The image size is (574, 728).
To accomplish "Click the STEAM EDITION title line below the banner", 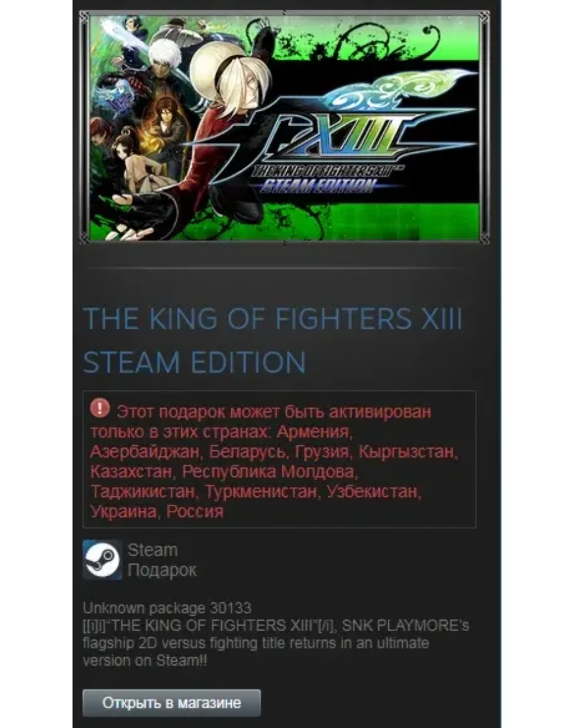I will point(194,362).
